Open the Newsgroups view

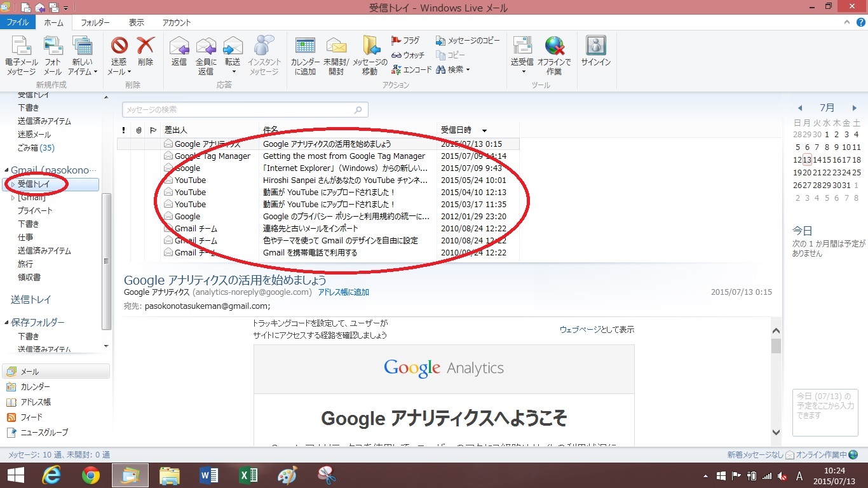pos(56,433)
